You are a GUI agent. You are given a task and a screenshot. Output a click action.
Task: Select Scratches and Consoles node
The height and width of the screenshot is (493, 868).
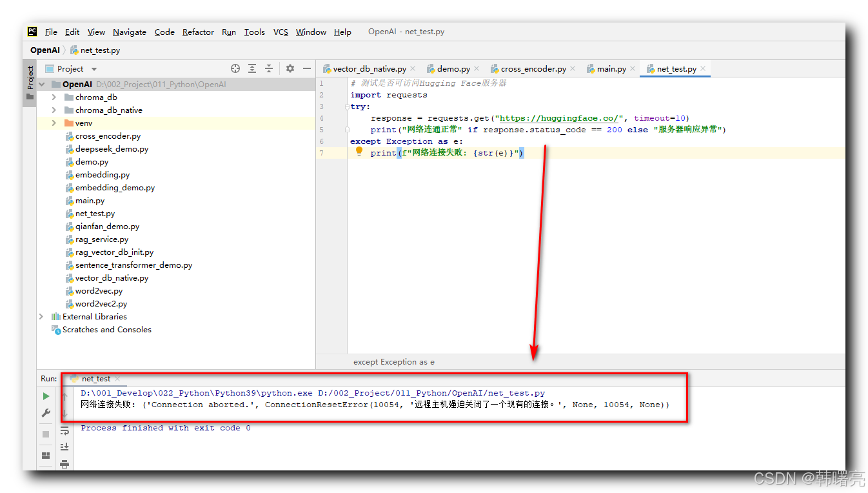pos(107,330)
